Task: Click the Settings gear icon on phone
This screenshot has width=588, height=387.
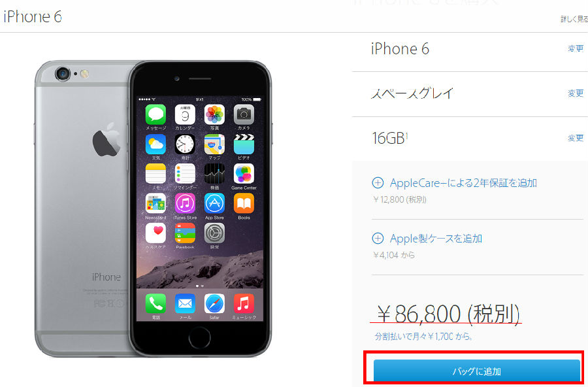Action: pos(214,233)
